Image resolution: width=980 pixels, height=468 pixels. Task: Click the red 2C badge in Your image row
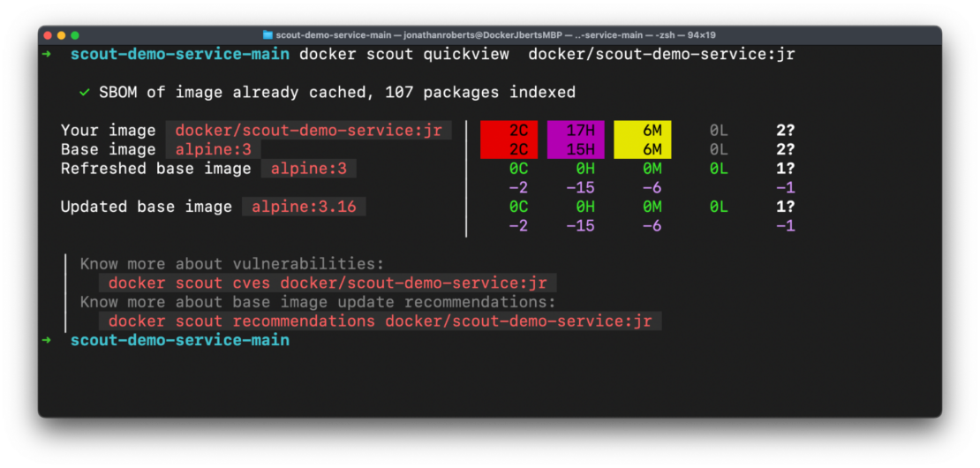[x=509, y=131]
